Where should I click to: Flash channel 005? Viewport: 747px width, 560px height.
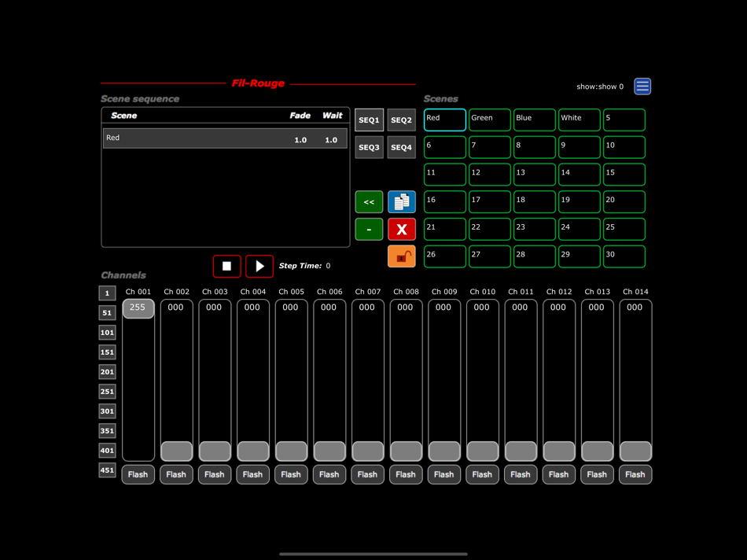(291, 475)
